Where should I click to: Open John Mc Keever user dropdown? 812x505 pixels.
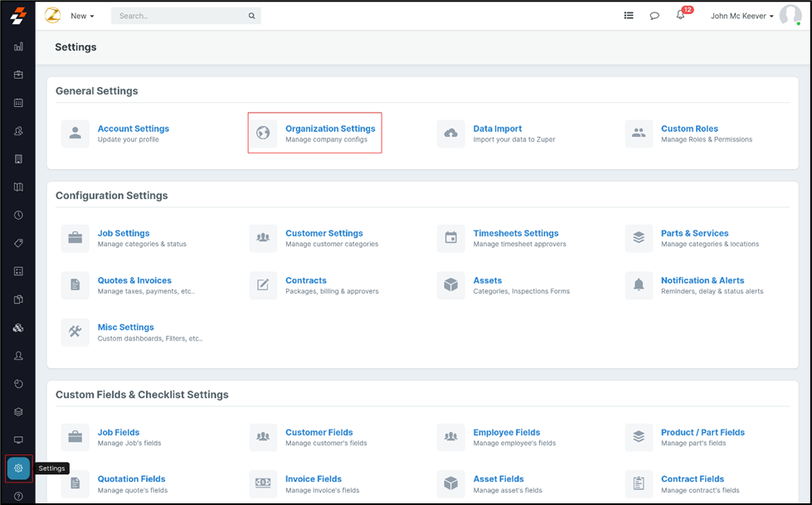pyautogui.click(x=741, y=16)
